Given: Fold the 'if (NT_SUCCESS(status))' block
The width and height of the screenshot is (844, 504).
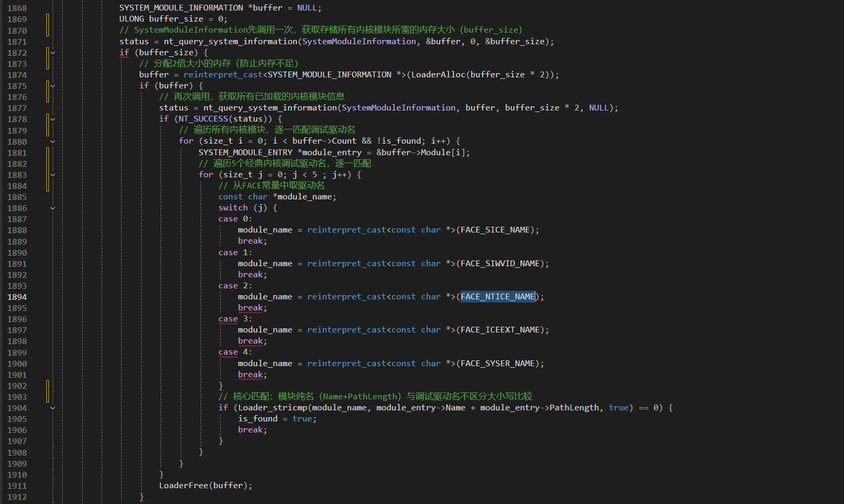Looking at the screenshot, I should coord(53,119).
